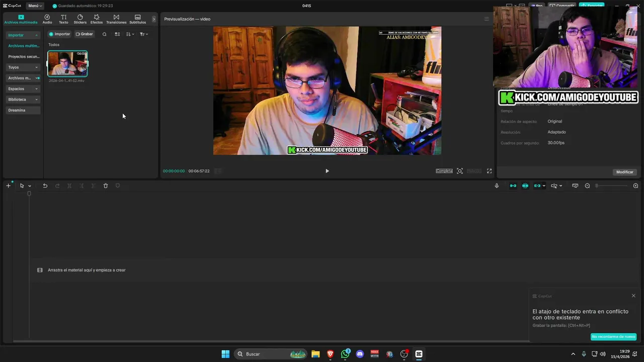Switch to the Audio tab

coord(47,19)
